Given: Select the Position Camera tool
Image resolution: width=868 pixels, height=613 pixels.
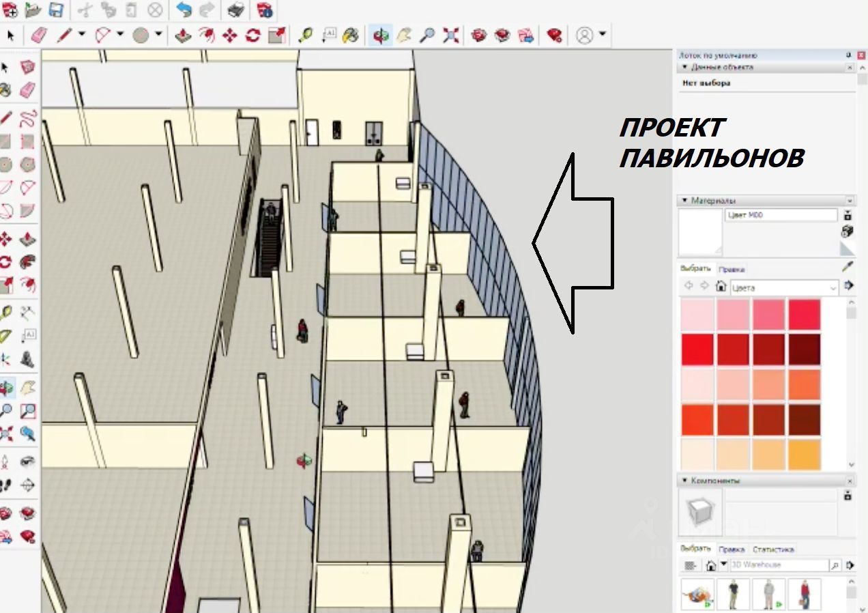Looking at the screenshot, I should pyautogui.click(x=5, y=462).
